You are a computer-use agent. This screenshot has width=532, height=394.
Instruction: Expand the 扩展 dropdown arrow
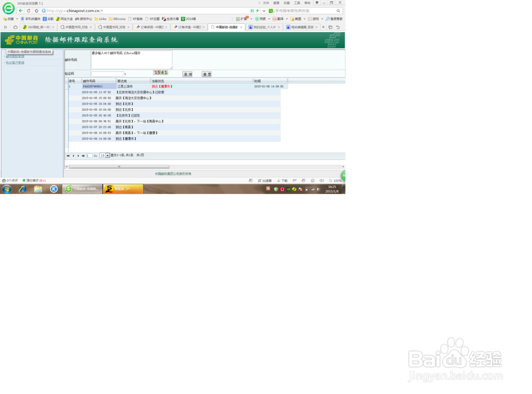click(252, 19)
